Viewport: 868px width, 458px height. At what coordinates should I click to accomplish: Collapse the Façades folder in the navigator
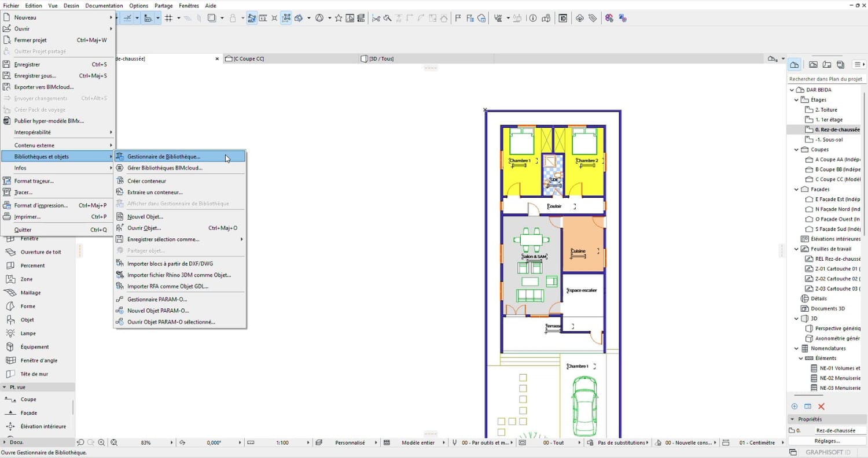coord(796,189)
